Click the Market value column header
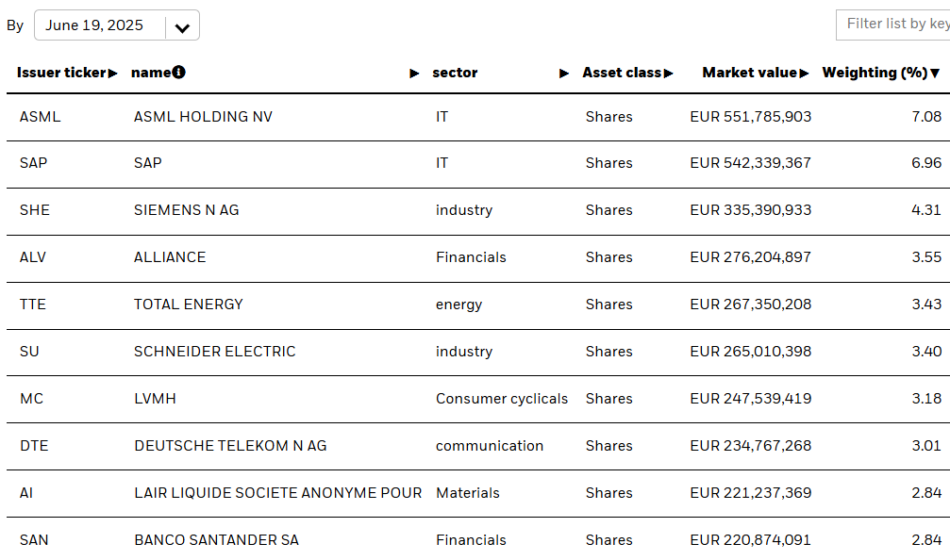This screenshot has width=950, height=560. tap(749, 73)
